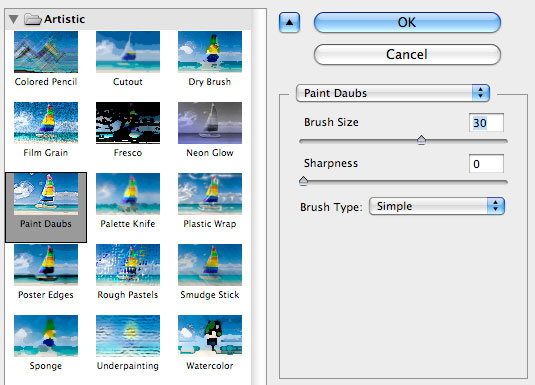Screen dimensions: 535x385
Task: Pick the Watercolor filter thumbnail
Action: [x=210, y=336]
